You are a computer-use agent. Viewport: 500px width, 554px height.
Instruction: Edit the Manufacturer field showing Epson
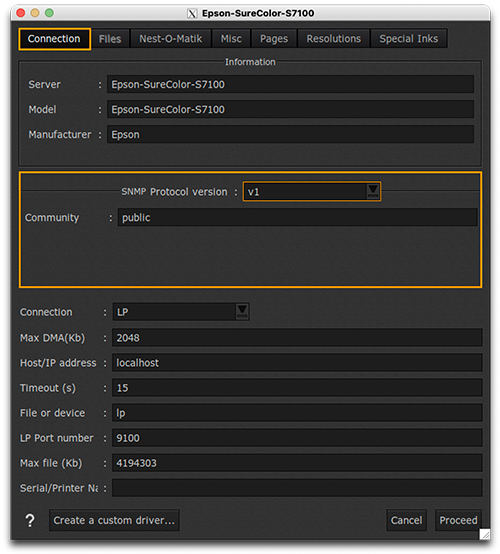point(290,135)
